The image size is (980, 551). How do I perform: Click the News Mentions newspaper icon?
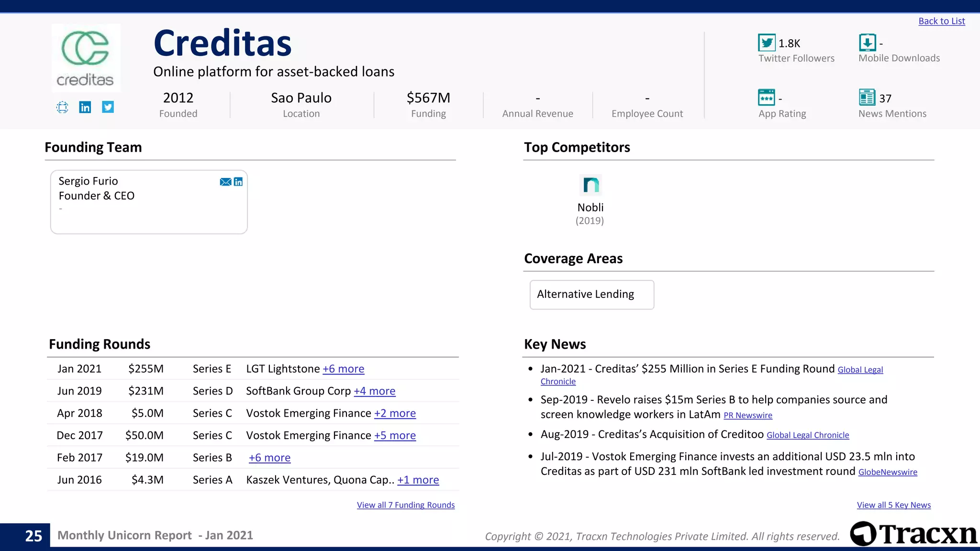(x=867, y=97)
